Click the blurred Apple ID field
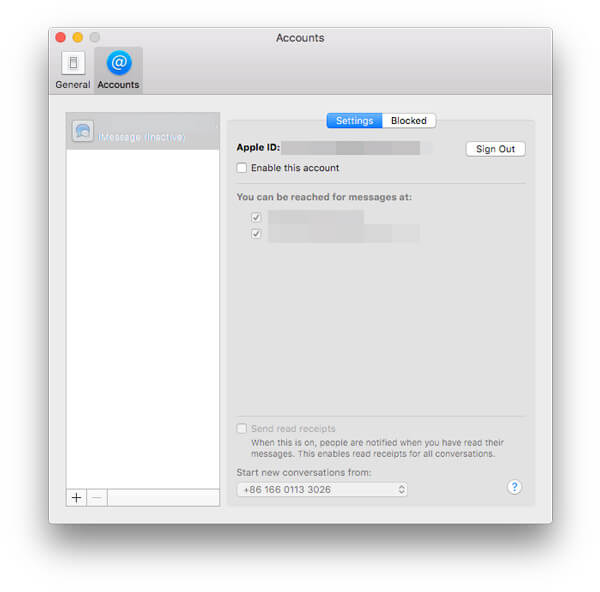600x592 pixels. coord(351,148)
